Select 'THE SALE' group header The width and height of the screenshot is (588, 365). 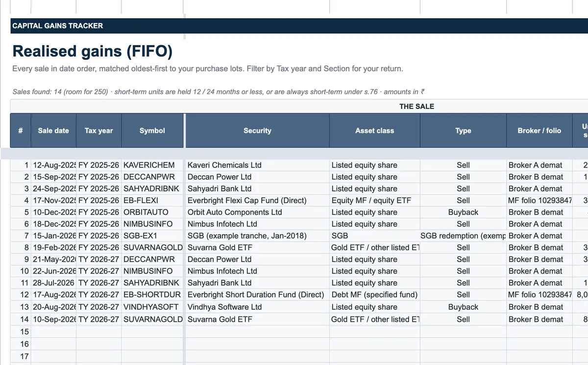pos(416,106)
